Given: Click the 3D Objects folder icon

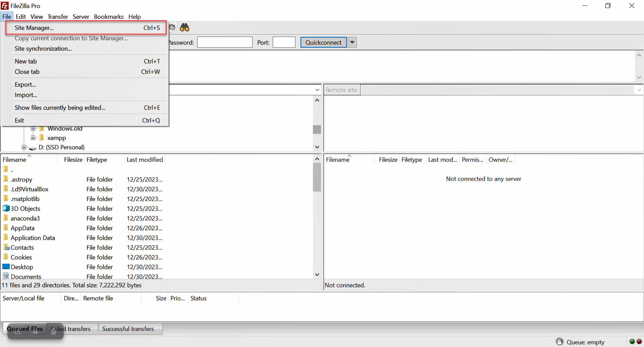Looking at the screenshot, I should pyautogui.click(x=6, y=208).
